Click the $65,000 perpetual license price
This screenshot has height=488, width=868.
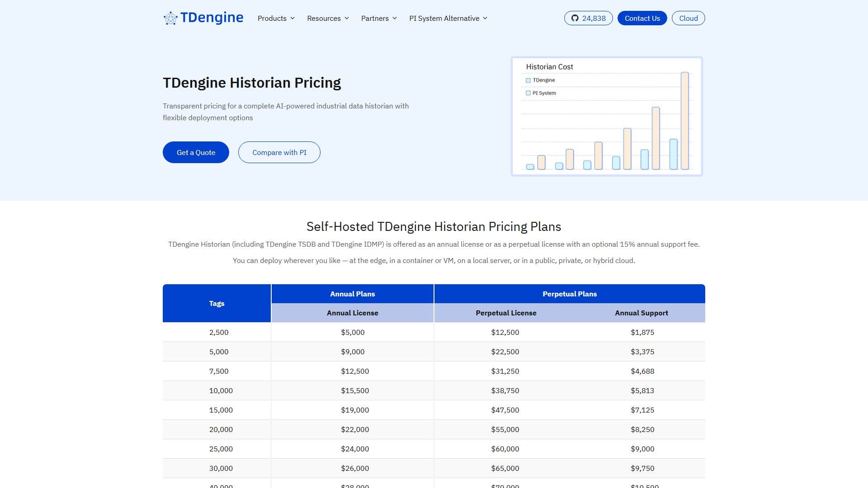[x=505, y=468]
